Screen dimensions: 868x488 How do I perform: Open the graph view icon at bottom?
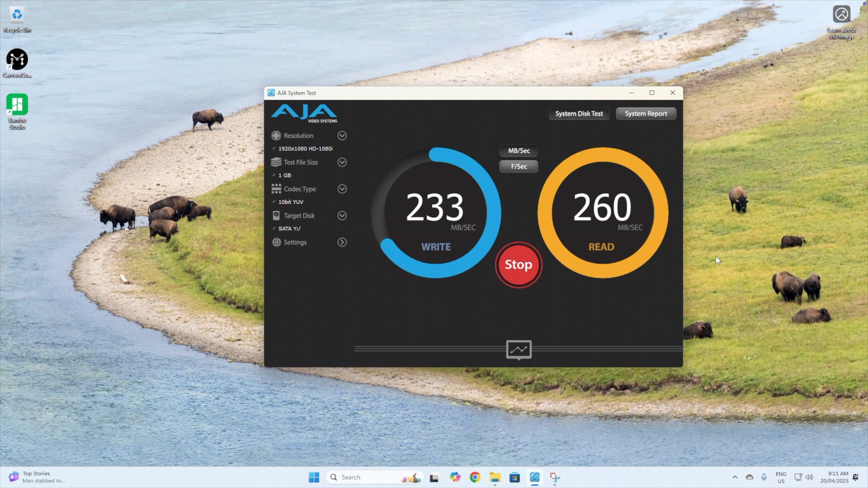[519, 349]
